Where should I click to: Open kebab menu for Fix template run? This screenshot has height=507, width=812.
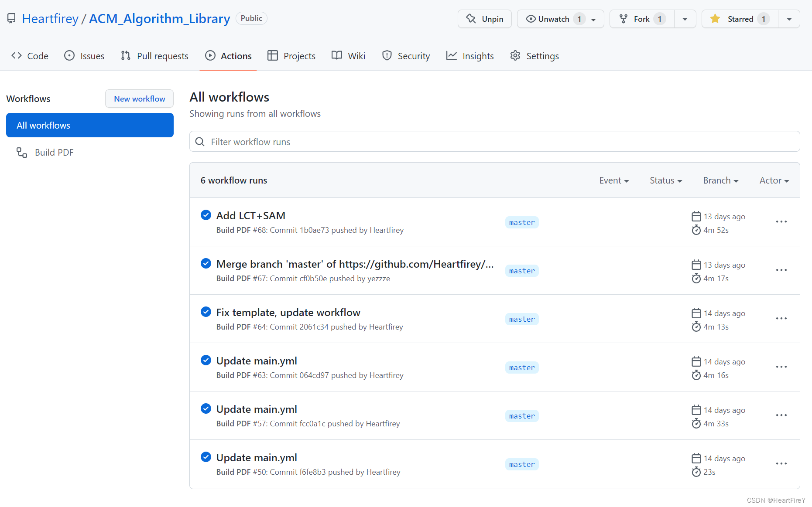[x=781, y=319]
